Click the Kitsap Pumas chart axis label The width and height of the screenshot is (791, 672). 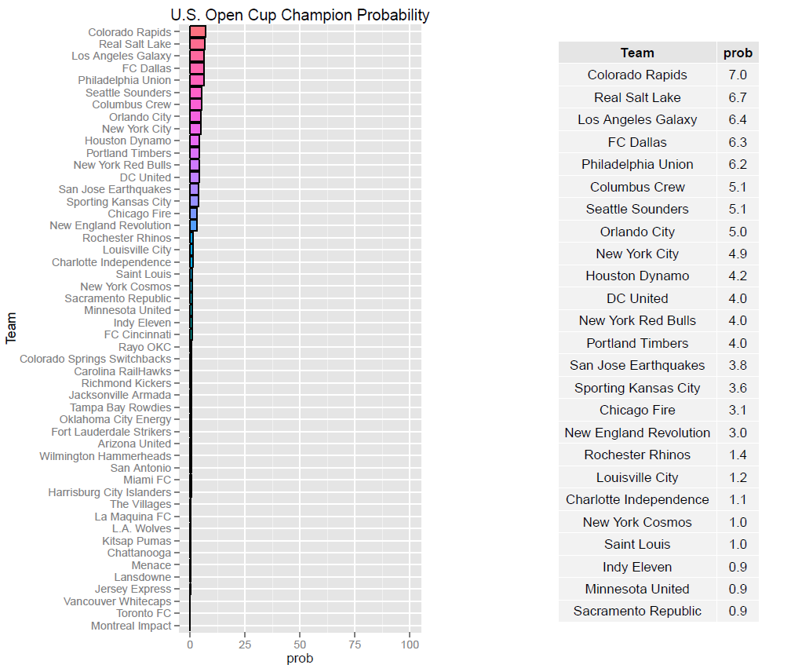tap(137, 541)
